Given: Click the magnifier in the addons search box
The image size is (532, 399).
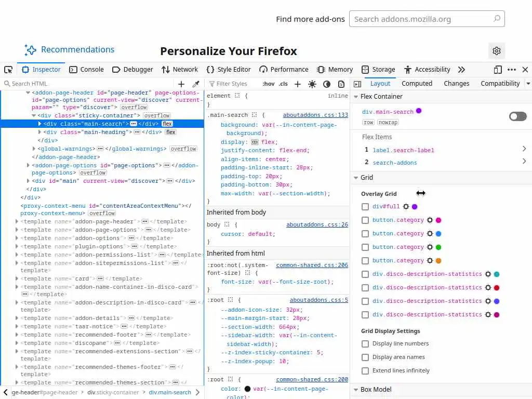Looking at the screenshot, I should coord(497,19).
